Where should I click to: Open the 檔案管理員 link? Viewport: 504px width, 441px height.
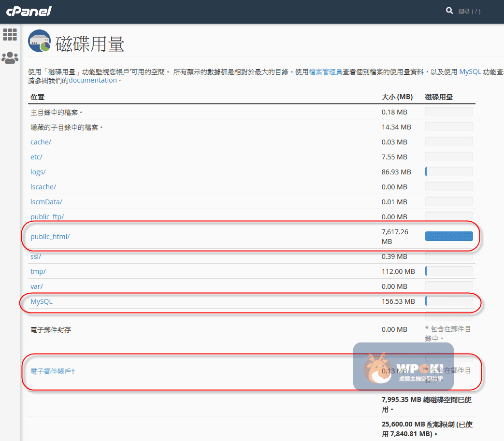click(325, 71)
